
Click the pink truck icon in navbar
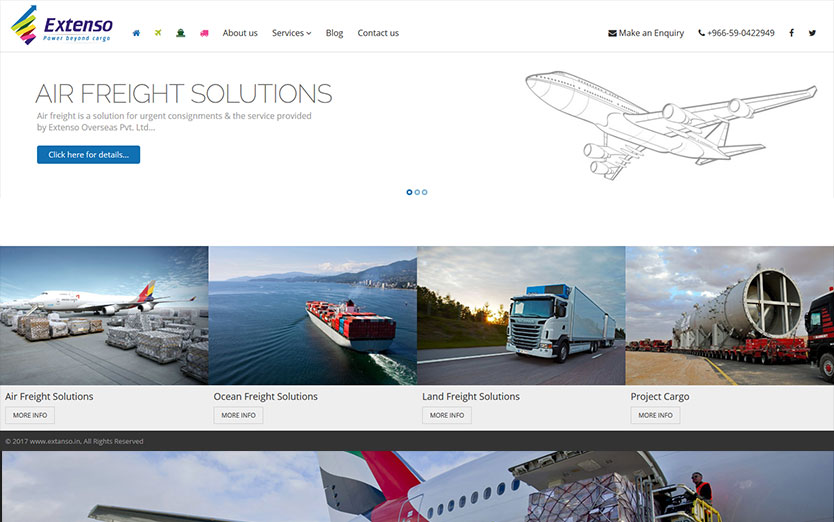click(x=204, y=33)
